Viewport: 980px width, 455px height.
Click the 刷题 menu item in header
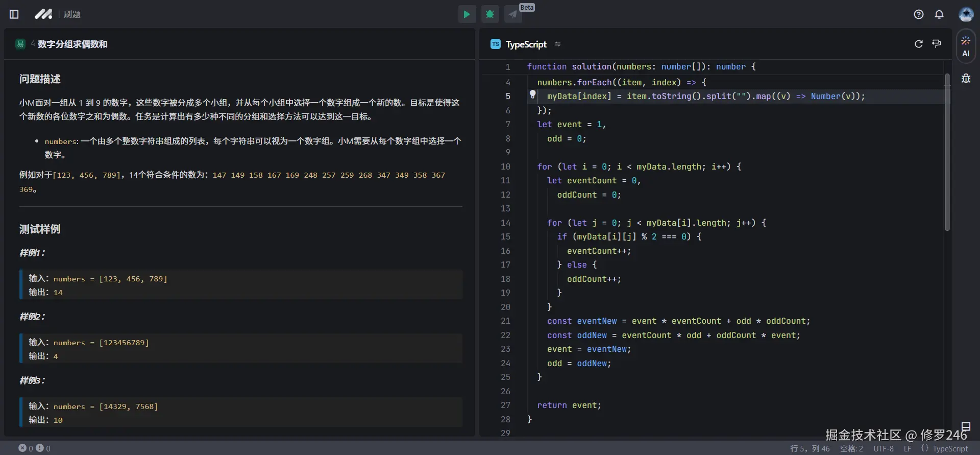point(72,14)
